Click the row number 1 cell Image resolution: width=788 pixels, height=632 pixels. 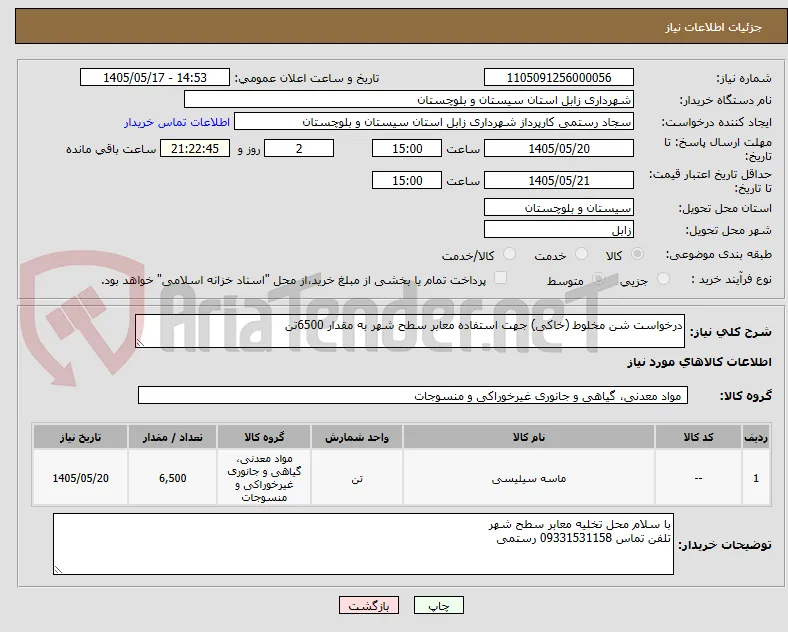pyautogui.click(x=756, y=478)
